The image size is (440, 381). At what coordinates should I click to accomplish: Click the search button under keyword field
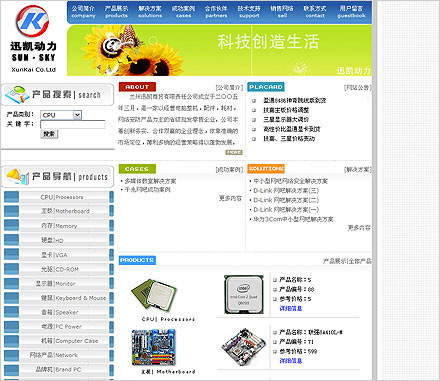coord(49,134)
